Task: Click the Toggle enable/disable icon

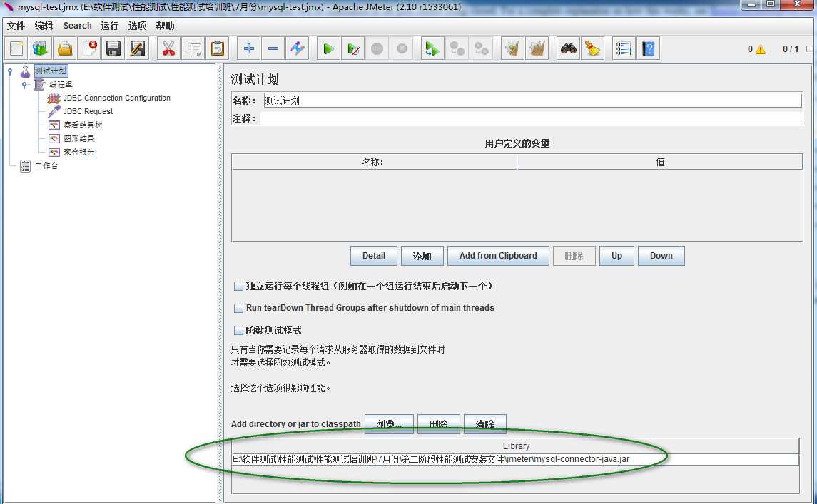Action: pos(298,49)
